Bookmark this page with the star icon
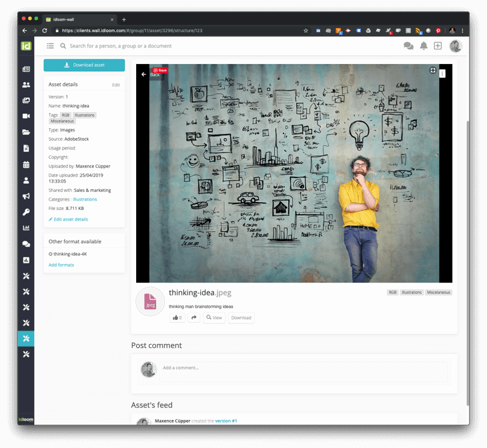The width and height of the screenshot is (487, 448). [x=306, y=31]
